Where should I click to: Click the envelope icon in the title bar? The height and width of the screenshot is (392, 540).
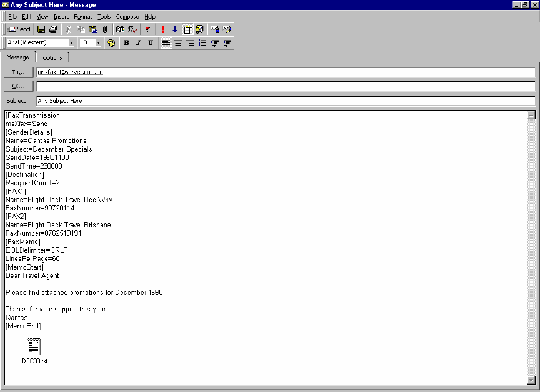coord(5,5)
